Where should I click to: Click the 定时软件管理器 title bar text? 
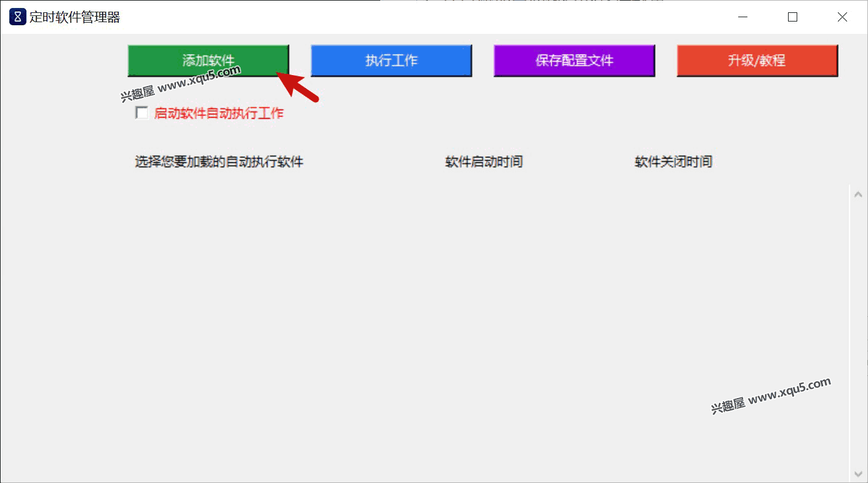(75, 17)
